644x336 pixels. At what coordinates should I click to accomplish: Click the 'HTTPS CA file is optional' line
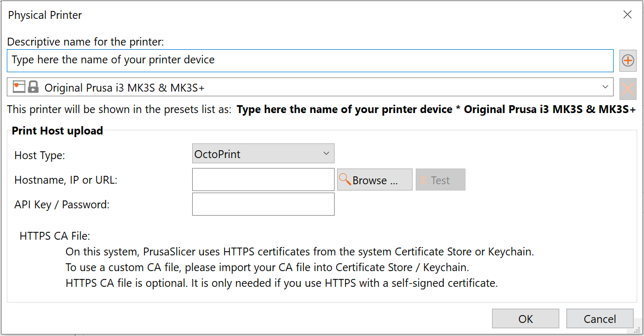tap(281, 284)
